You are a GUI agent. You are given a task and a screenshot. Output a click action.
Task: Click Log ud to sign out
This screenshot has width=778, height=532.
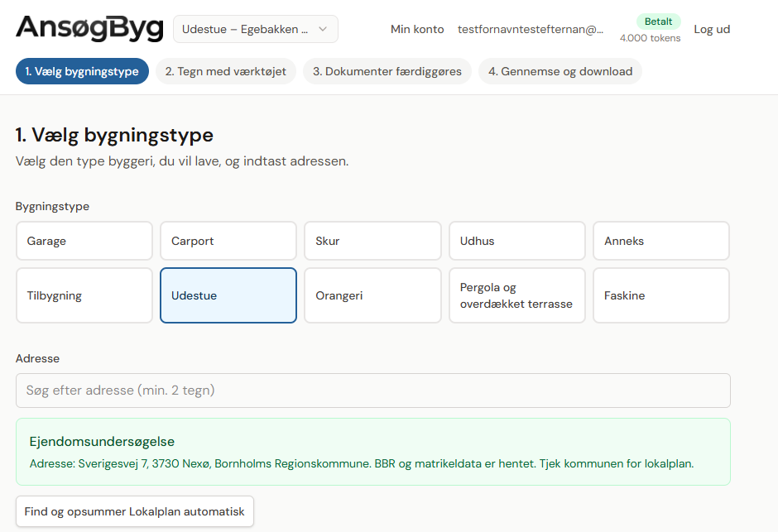[x=712, y=29]
